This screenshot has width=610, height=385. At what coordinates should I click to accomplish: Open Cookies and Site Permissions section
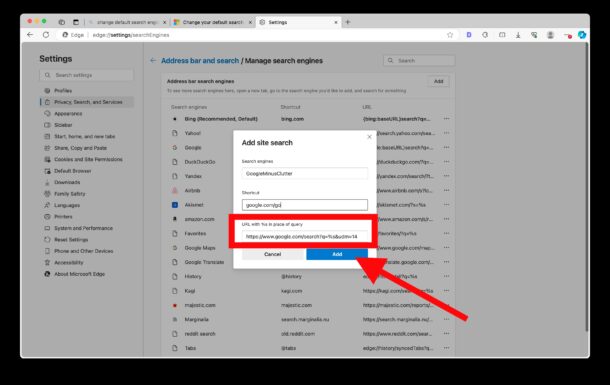[87, 159]
